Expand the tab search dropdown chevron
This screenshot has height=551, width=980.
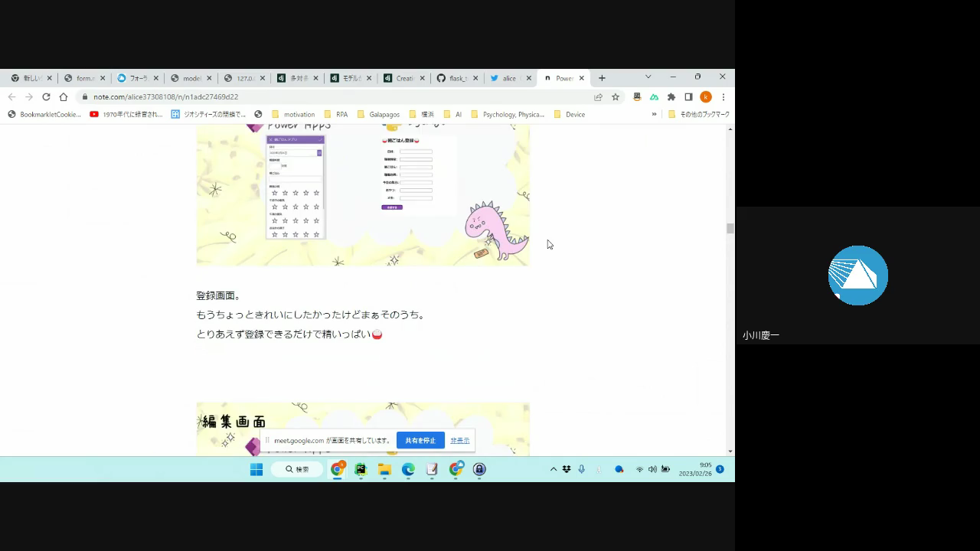click(x=648, y=77)
